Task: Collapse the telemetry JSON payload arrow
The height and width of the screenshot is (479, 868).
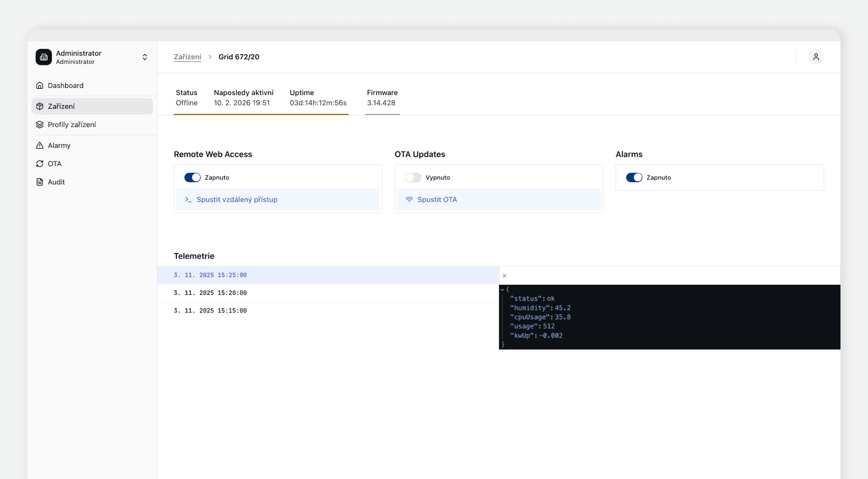Action: 502,289
